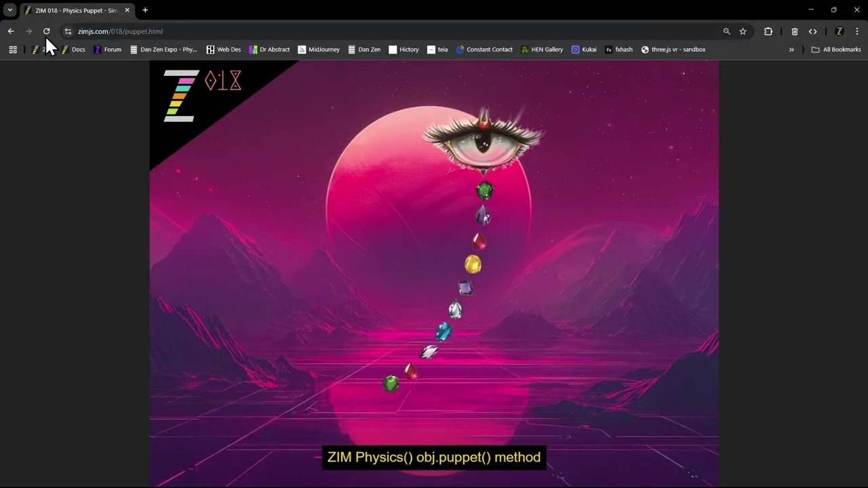This screenshot has height=488, width=868.
Task: Click the green gem at bottom of chain
Action: pos(391,384)
